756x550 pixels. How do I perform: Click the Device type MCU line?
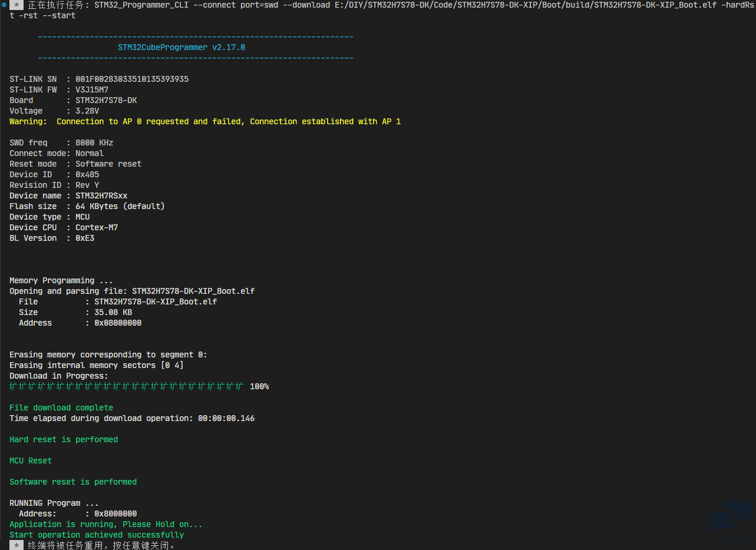[x=49, y=217]
